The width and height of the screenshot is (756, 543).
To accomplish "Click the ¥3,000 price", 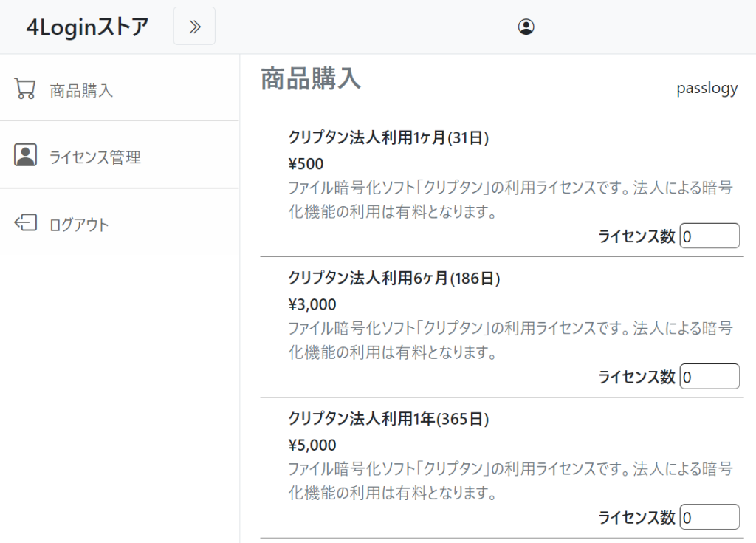I will point(312,304).
